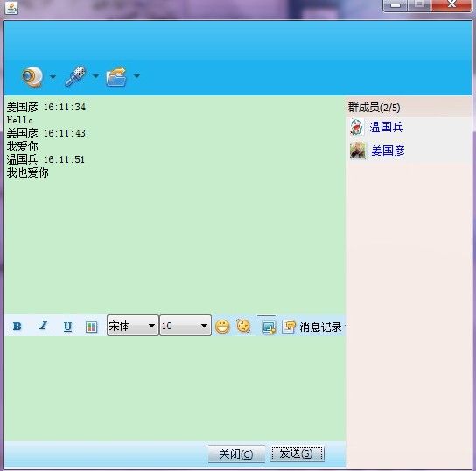476x471 pixels.
Task: Send a window shake nudge icon
Action: [x=243, y=327]
